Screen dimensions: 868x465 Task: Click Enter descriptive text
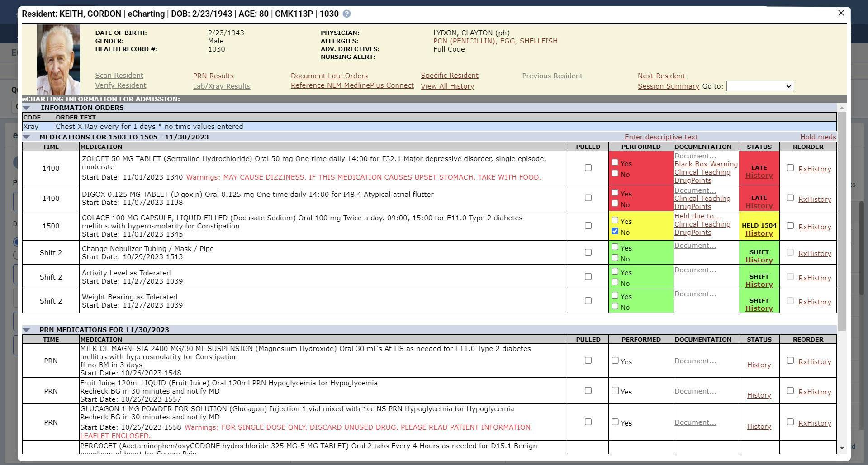coord(661,137)
